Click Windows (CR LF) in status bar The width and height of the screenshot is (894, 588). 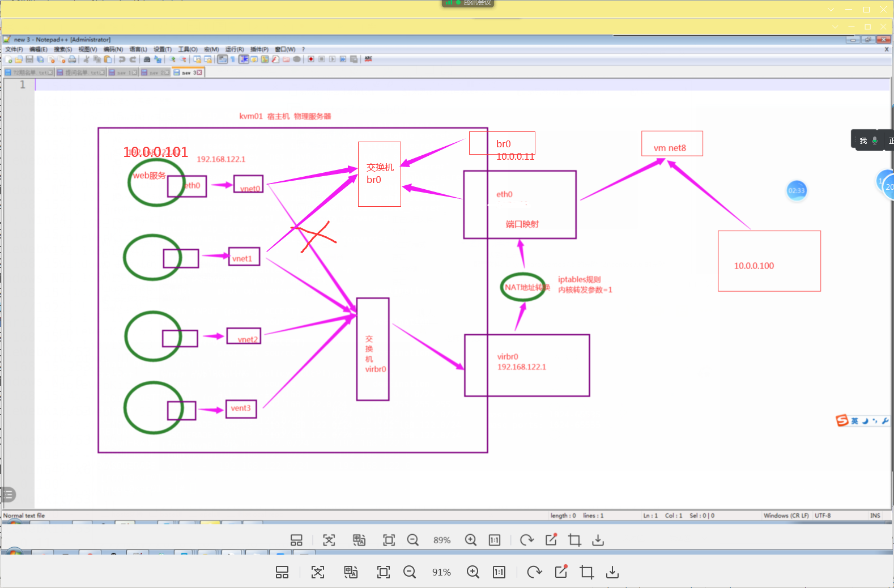pyautogui.click(x=786, y=515)
